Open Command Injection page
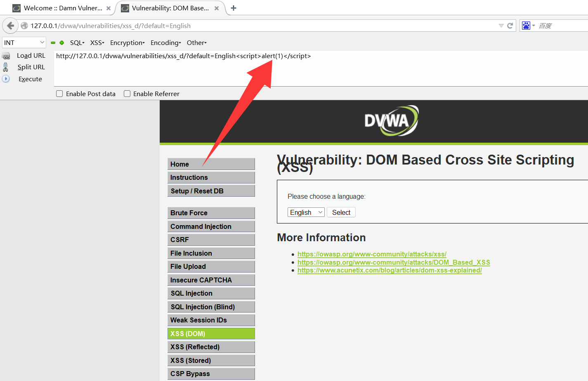Viewport: 588px width, 381px height. pyautogui.click(x=211, y=226)
